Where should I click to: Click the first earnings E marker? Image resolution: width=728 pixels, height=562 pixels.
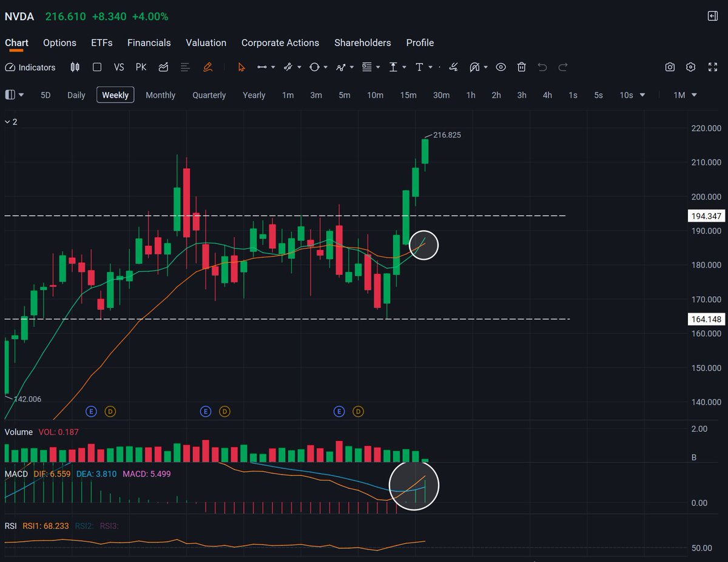click(92, 411)
